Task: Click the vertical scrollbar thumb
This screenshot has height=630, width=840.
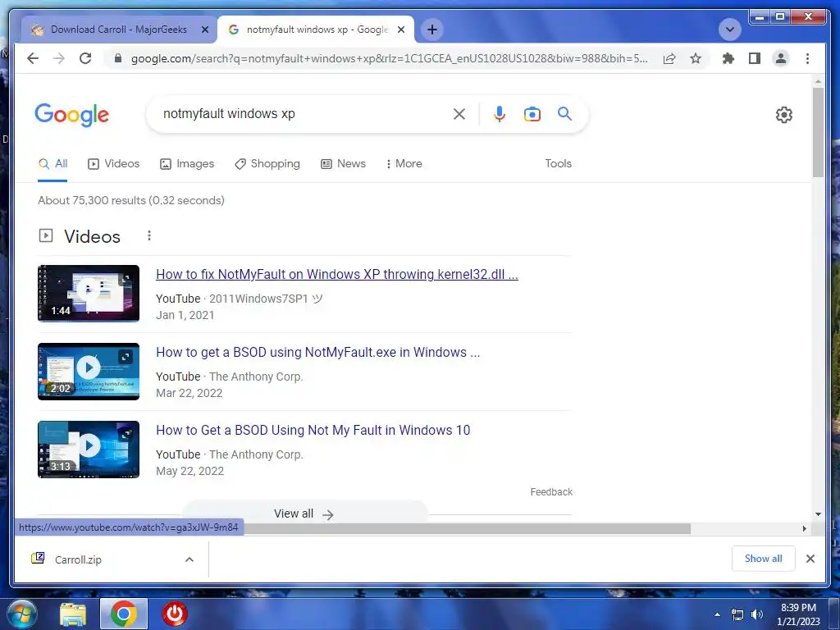Action: [818, 132]
